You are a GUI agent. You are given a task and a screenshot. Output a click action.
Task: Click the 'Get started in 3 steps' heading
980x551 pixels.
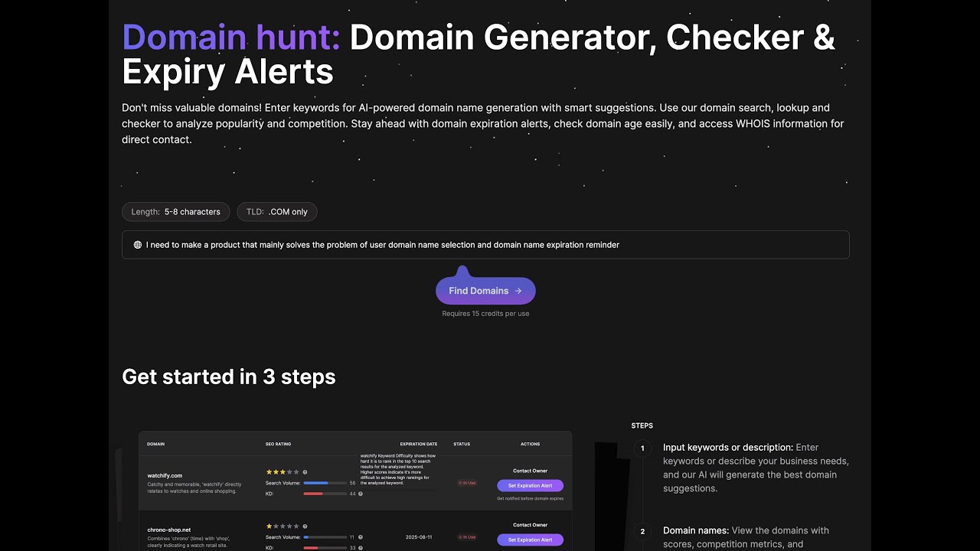[x=229, y=377]
